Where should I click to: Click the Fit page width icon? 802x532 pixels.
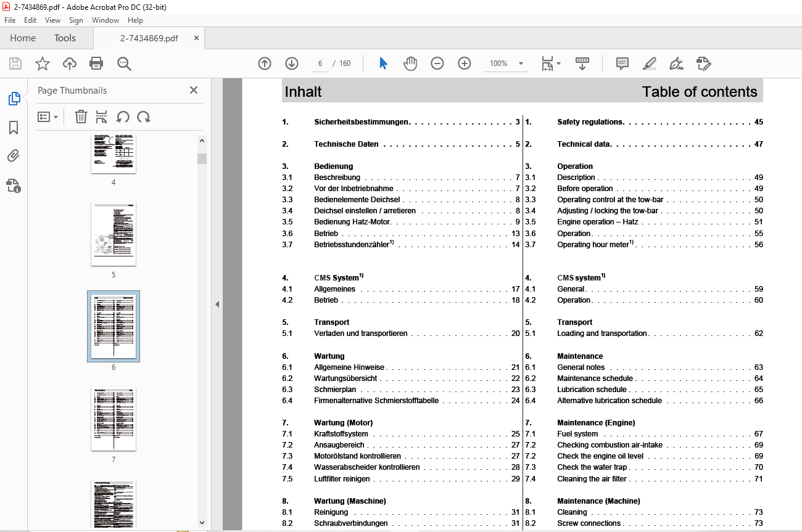(547, 63)
